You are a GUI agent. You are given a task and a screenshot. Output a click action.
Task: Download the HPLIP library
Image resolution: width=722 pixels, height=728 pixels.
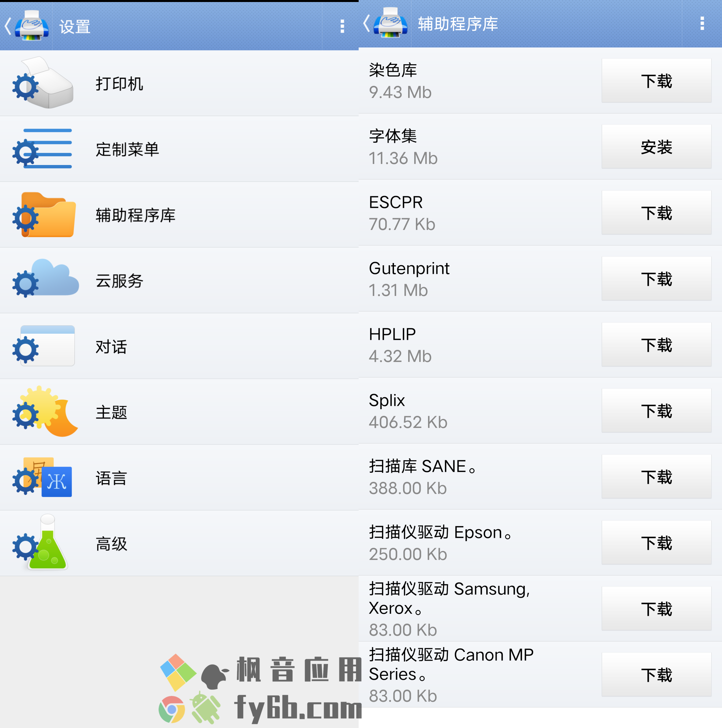[656, 344]
